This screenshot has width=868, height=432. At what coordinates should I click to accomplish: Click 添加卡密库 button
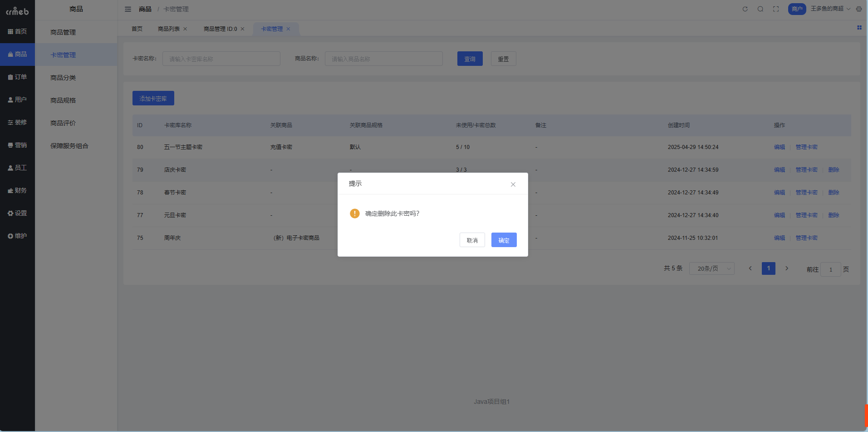(153, 99)
